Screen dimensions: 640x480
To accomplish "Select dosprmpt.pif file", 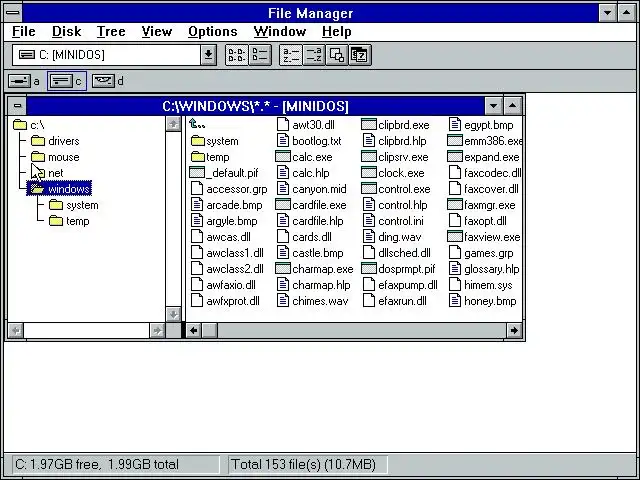I will coord(399,269).
